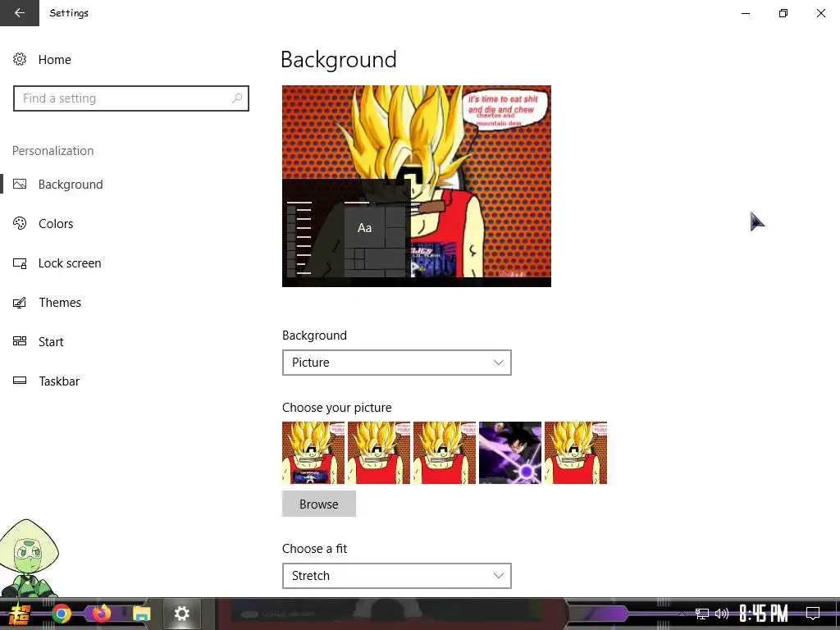Image resolution: width=840 pixels, height=630 pixels.
Task: Select the Lock screen icon
Action: tap(20, 263)
